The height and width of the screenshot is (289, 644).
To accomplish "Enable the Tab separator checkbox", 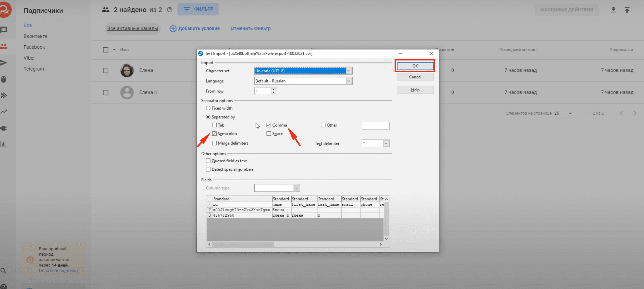I will (x=214, y=125).
